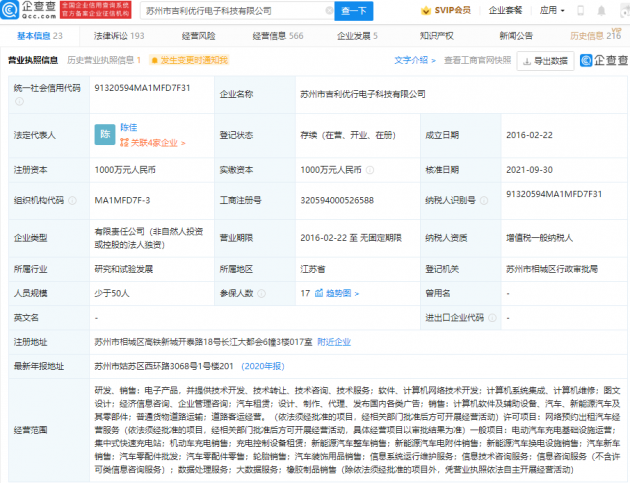This screenshot has height=483, width=630.
Task: Click the 导出数据 export button
Action: [x=545, y=60]
